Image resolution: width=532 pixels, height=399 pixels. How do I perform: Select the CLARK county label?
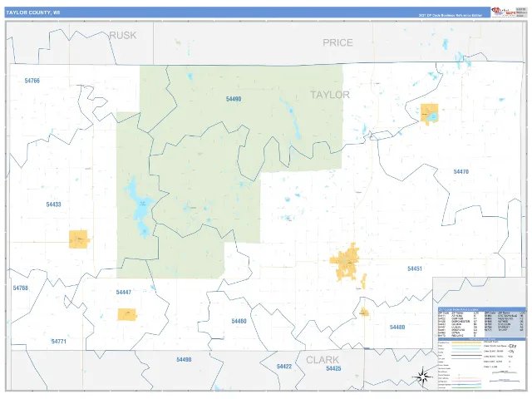pyautogui.click(x=323, y=360)
